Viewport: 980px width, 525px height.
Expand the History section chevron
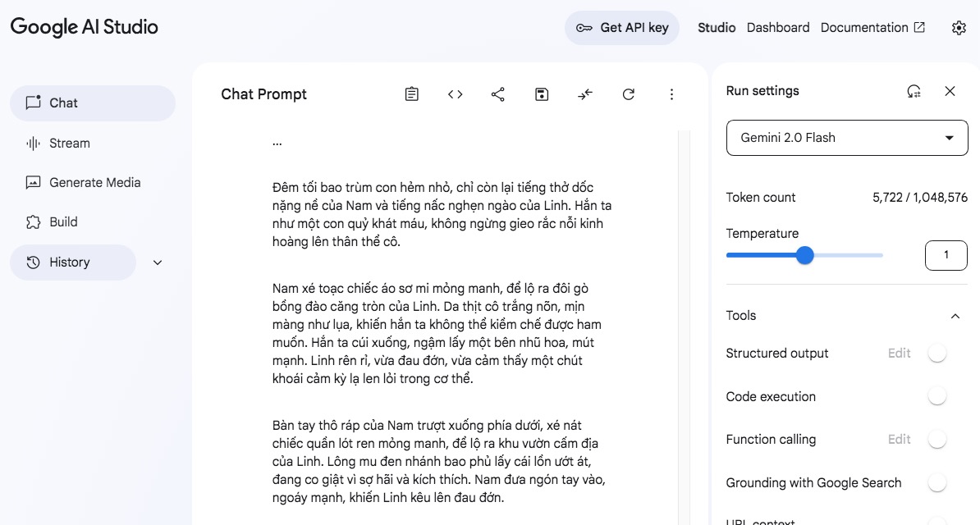158,262
